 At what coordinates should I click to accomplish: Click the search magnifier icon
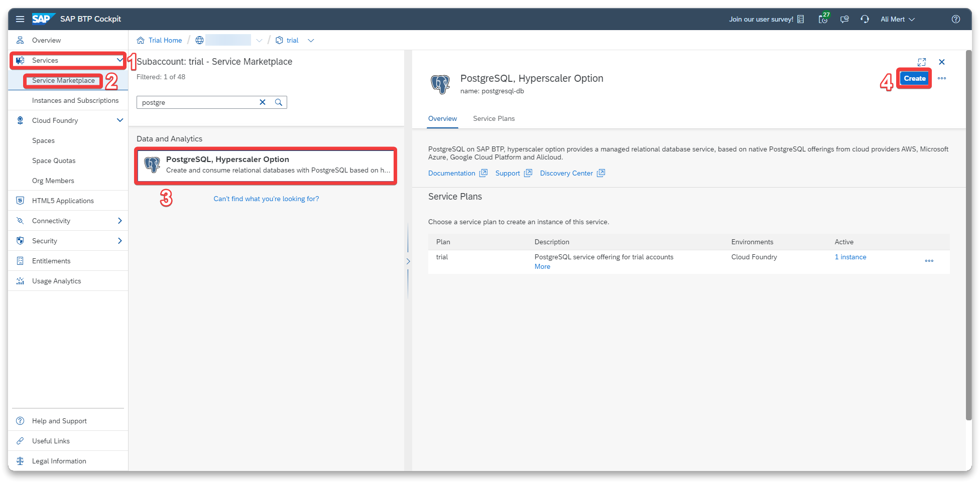279,102
